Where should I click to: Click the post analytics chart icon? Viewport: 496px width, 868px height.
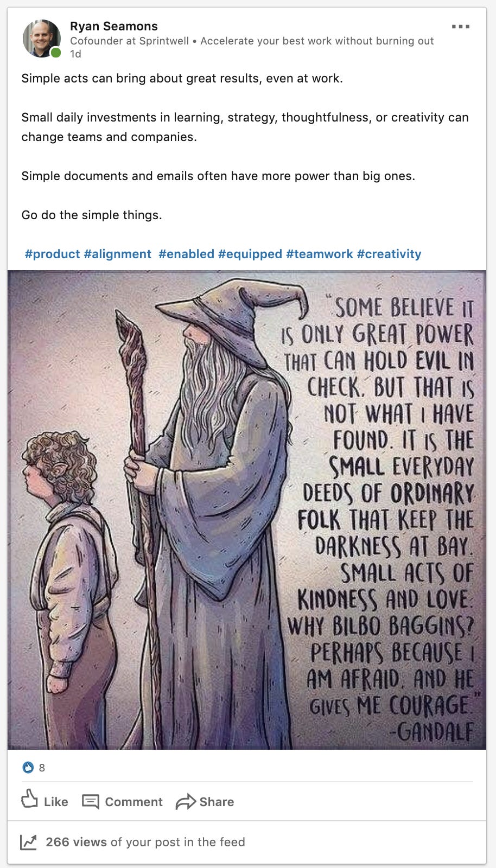click(x=28, y=842)
